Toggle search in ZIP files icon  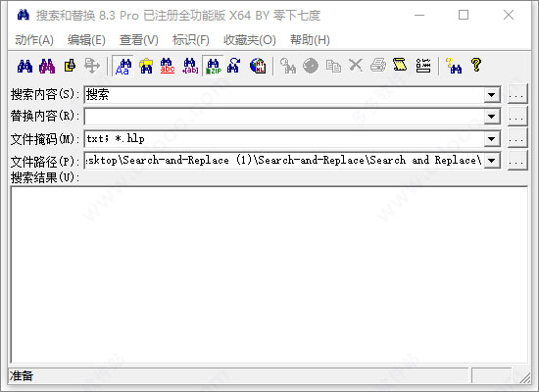pyautogui.click(x=213, y=66)
